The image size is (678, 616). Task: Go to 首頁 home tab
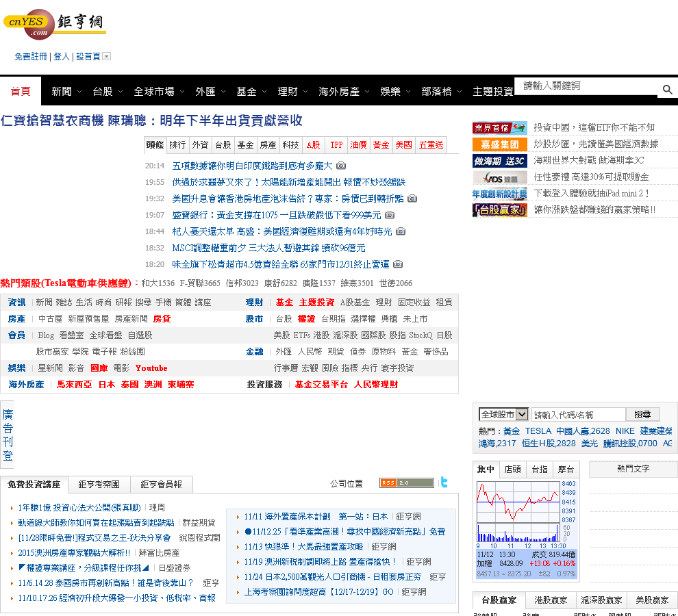(x=21, y=91)
